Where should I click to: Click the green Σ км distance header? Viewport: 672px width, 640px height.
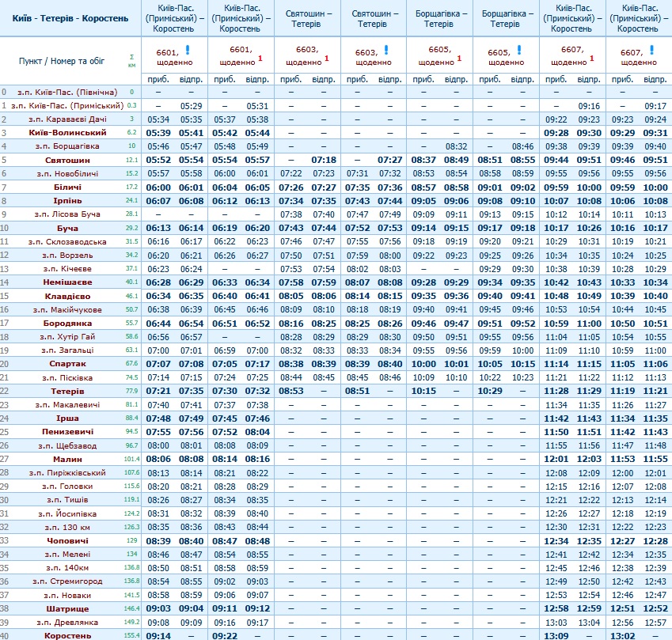131,60
